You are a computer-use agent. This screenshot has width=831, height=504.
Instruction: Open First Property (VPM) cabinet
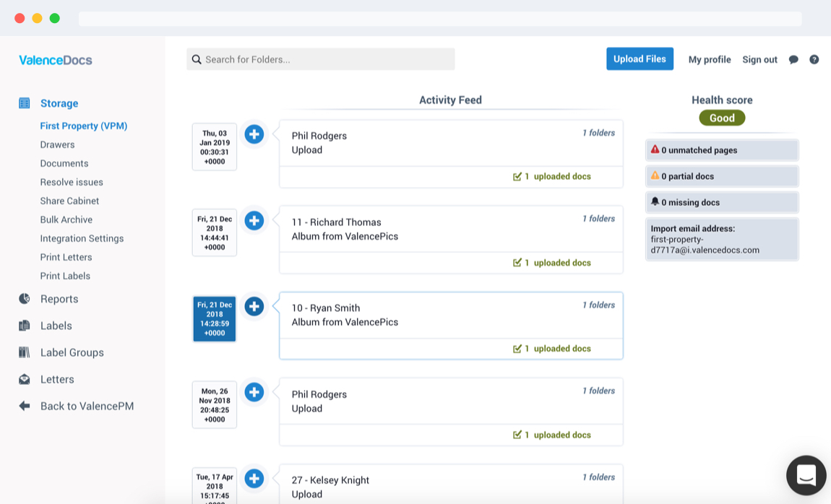pyautogui.click(x=84, y=126)
